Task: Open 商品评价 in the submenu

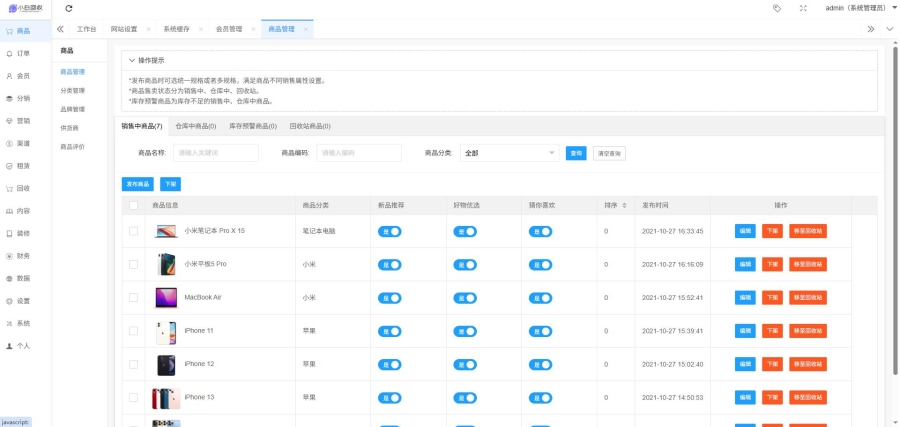Action: [73, 147]
